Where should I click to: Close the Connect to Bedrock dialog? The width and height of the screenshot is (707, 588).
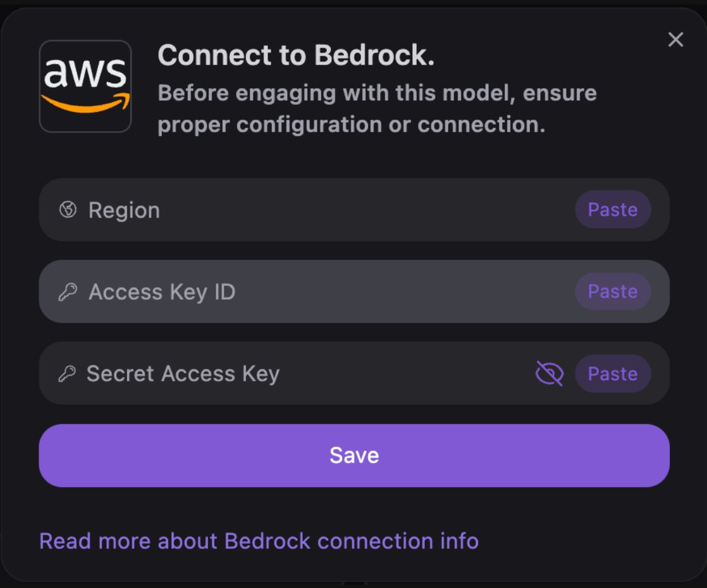click(675, 40)
